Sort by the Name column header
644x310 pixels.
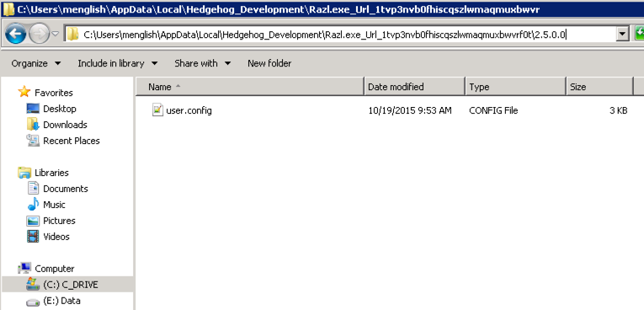point(250,87)
